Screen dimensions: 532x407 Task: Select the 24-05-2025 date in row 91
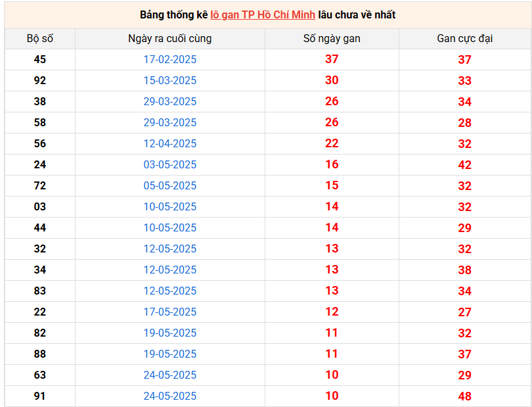pos(170,396)
